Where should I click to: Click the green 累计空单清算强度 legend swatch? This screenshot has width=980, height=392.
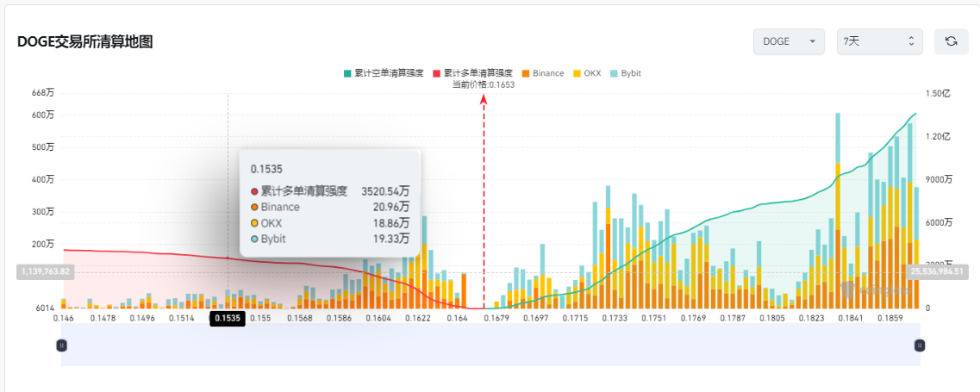347,73
